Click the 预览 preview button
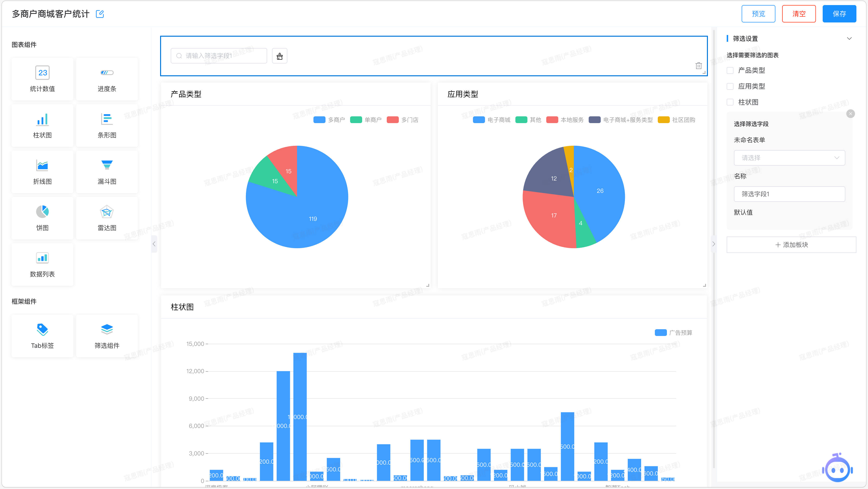Image resolution: width=868 pixels, height=489 pixels. [758, 14]
